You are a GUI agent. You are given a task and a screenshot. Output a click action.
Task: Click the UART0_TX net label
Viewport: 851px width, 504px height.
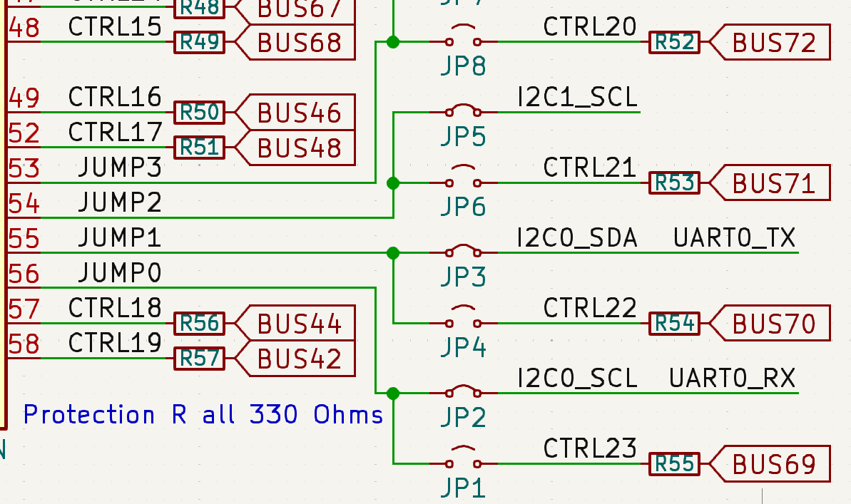click(x=735, y=237)
